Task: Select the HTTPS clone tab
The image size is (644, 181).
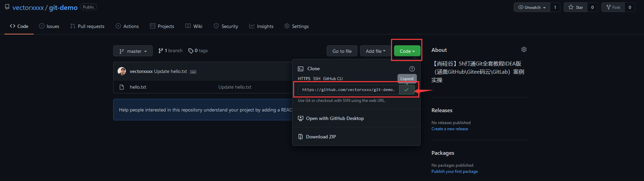Action: 304,79
